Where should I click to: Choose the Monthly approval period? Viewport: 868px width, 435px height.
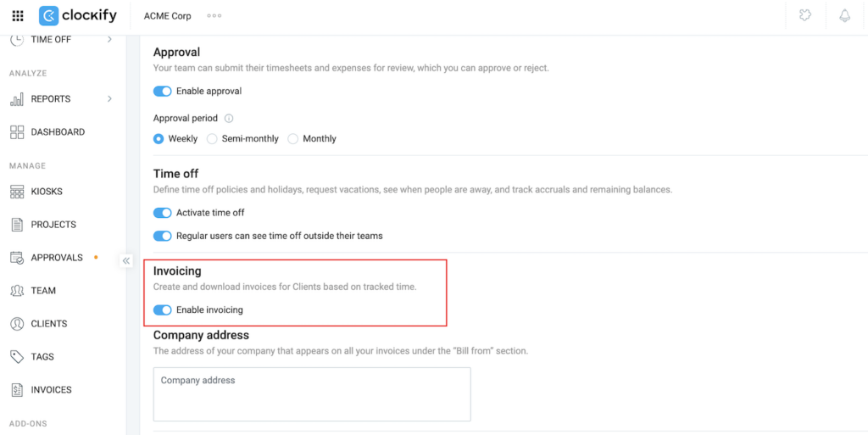click(x=293, y=139)
